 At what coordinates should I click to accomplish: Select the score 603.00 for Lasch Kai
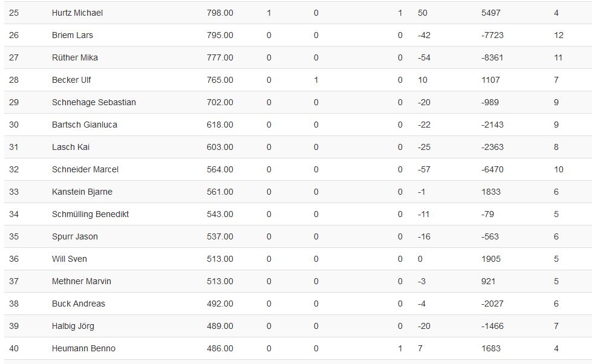tap(220, 147)
